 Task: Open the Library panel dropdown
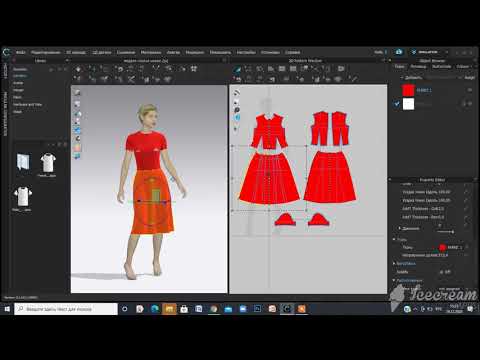coord(67,61)
